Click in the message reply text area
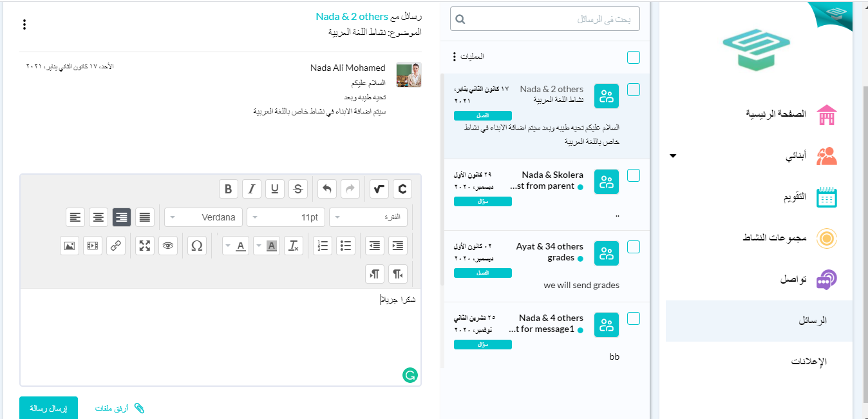The height and width of the screenshot is (419, 868). (x=221, y=337)
